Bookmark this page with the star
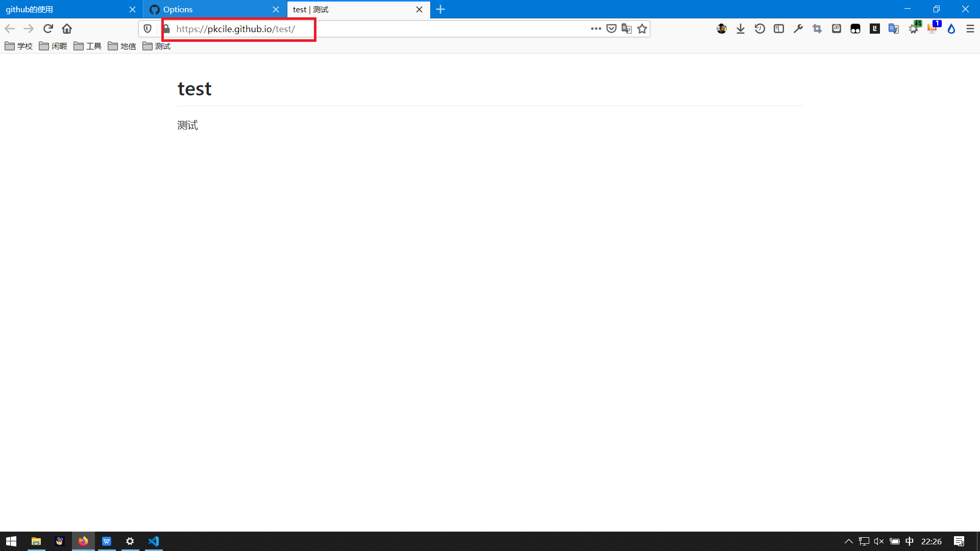This screenshot has width=980, height=551. (x=642, y=29)
